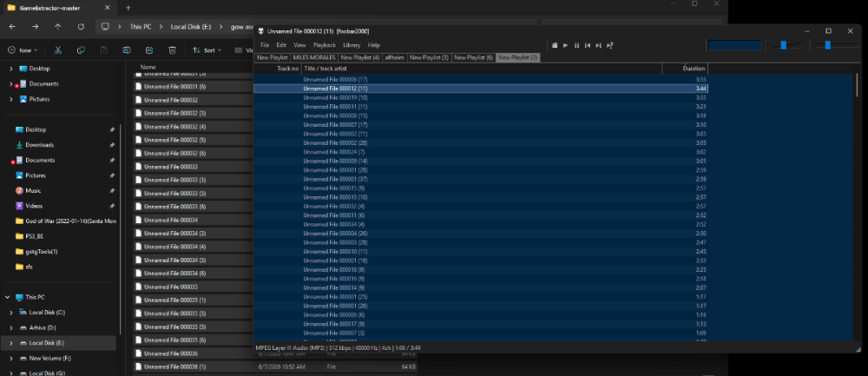Open the New dropdown in Explorer toolbar
The width and height of the screenshot is (868, 376).
coord(23,49)
